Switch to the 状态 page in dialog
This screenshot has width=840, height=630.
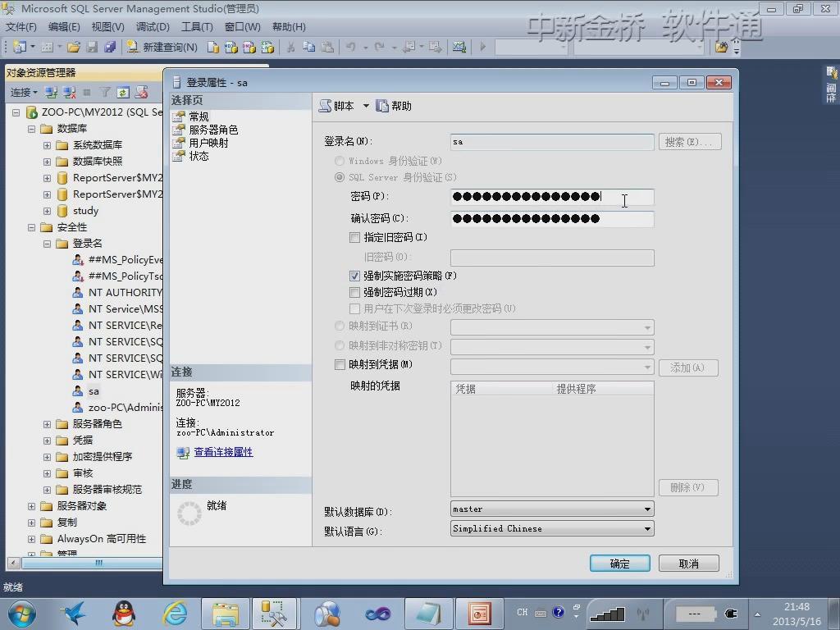pos(199,156)
